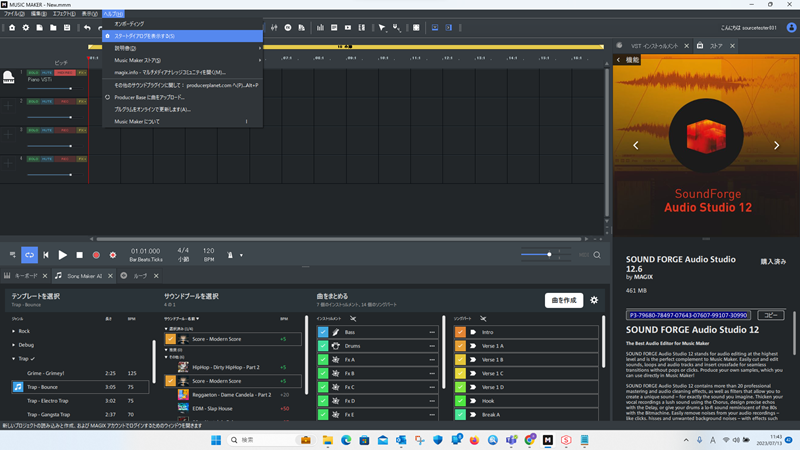Close the キーボード tab

click(45, 276)
